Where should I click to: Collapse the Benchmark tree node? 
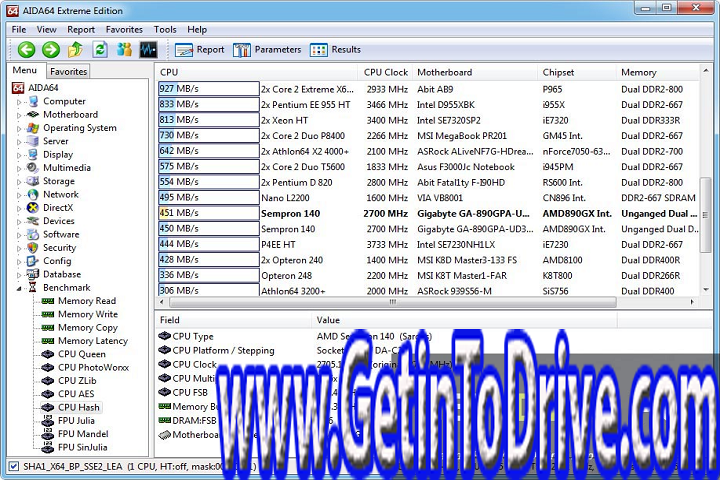tap(19, 288)
